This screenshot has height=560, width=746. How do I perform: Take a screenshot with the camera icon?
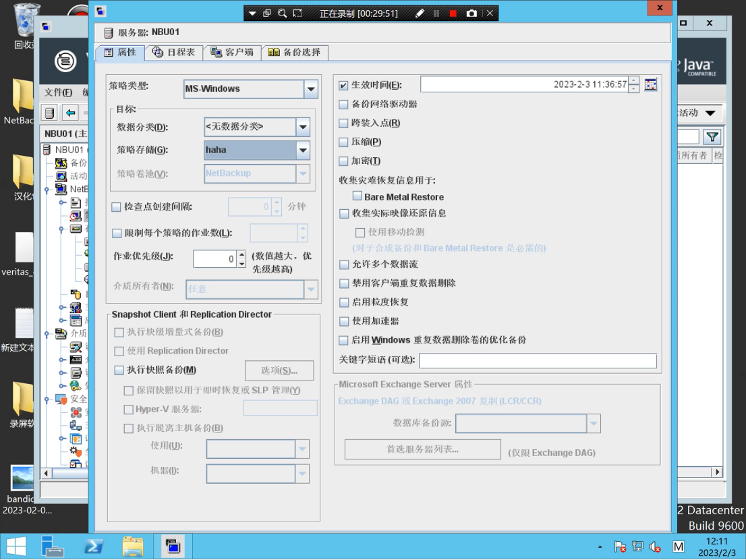[472, 13]
